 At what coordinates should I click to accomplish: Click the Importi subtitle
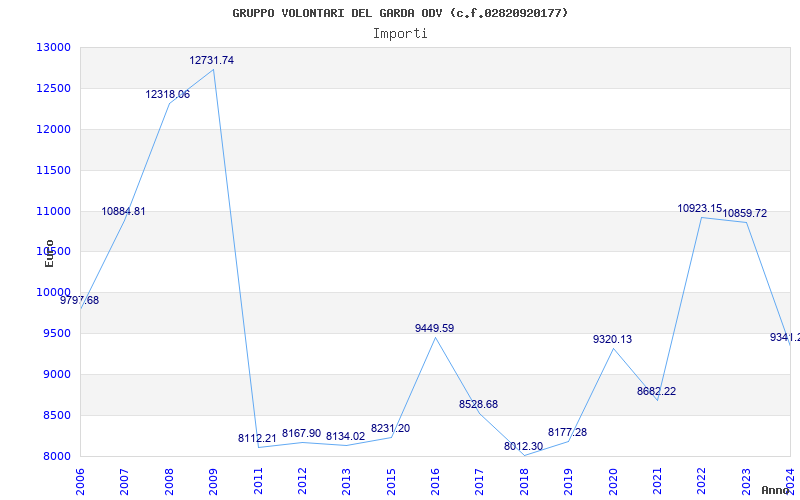pyautogui.click(x=400, y=34)
